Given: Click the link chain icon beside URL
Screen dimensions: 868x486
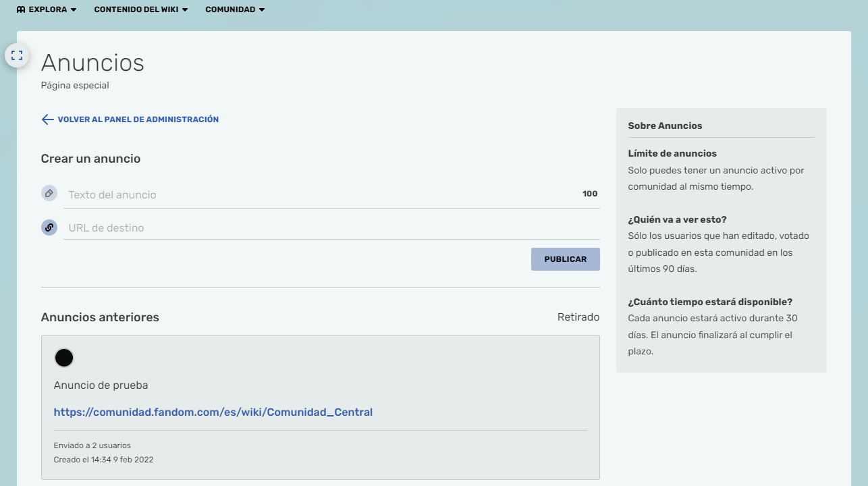Looking at the screenshot, I should tap(49, 227).
